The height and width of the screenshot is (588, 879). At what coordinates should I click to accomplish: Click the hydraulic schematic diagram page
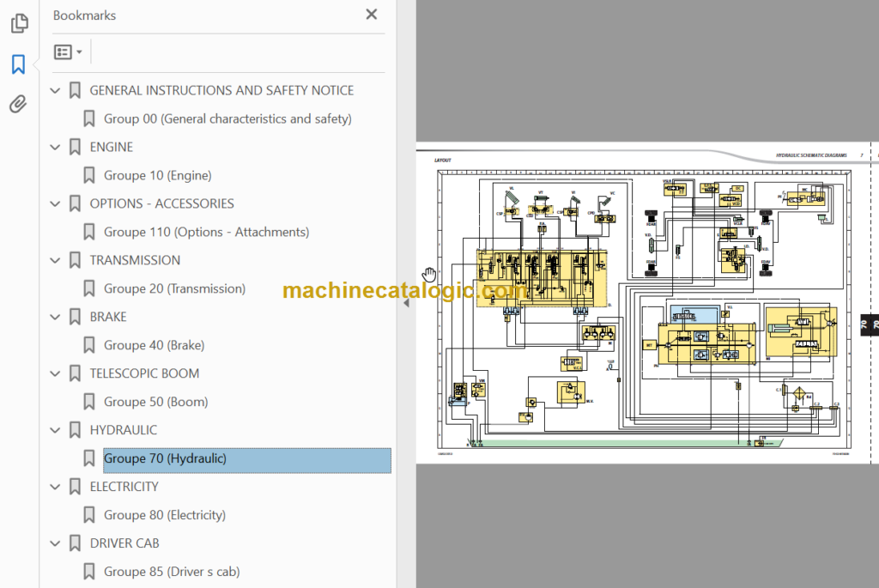point(644,306)
